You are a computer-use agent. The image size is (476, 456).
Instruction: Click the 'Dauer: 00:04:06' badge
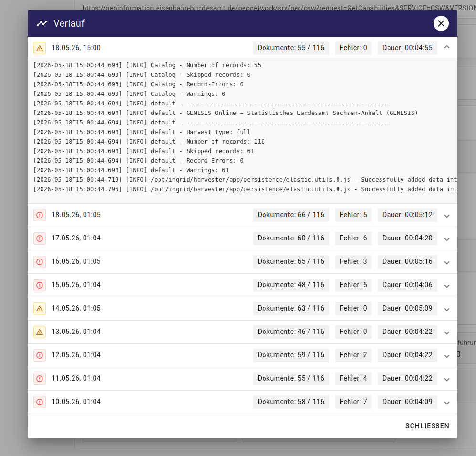407,285
